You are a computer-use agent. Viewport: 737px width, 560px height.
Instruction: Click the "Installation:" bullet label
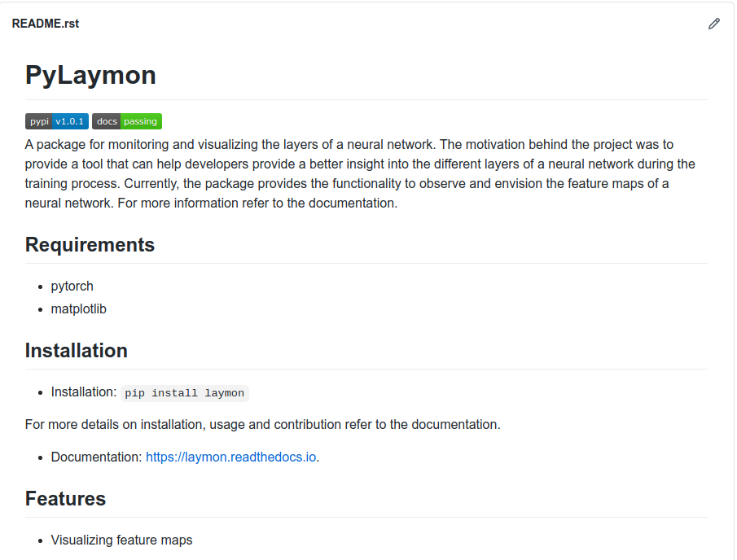84,392
